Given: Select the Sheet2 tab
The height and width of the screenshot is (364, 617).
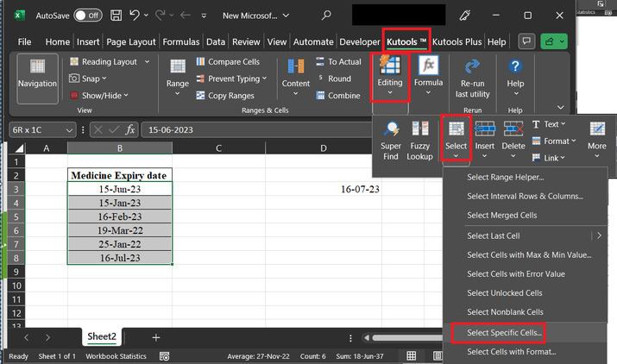Looking at the screenshot, I should 102,337.
